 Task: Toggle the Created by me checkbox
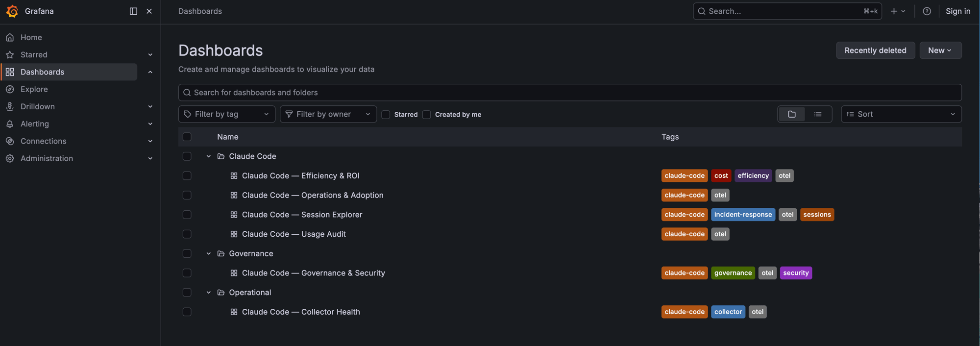[x=427, y=115]
